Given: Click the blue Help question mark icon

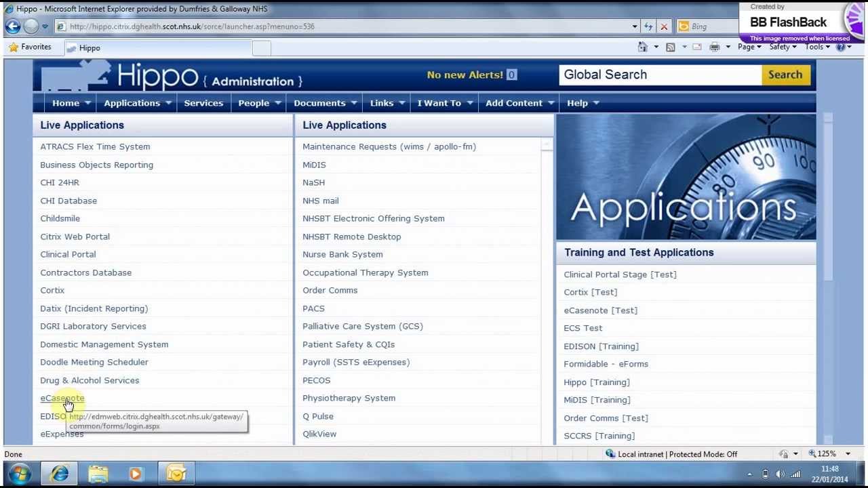Looking at the screenshot, I should pos(840,47).
